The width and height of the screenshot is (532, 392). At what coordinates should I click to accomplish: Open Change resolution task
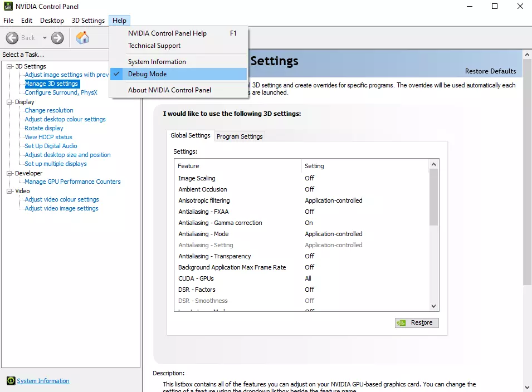(49, 110)
